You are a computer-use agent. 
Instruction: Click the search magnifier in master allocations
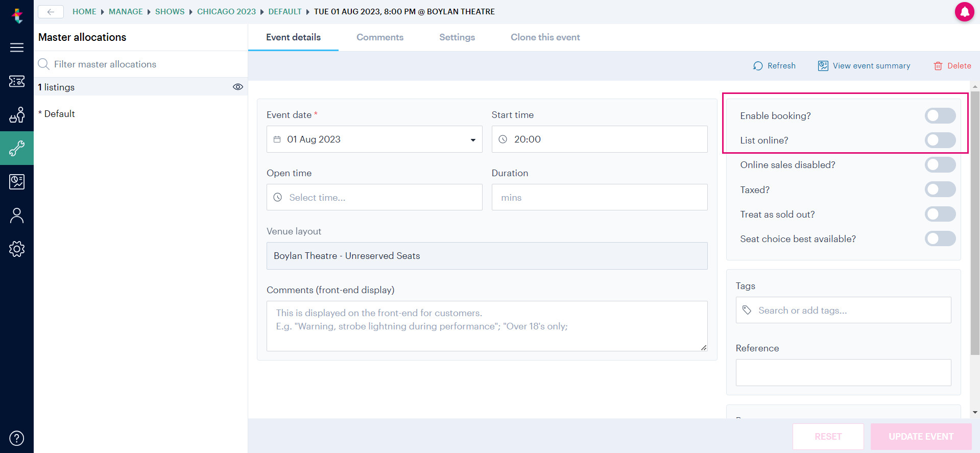(x=44, y=64)
